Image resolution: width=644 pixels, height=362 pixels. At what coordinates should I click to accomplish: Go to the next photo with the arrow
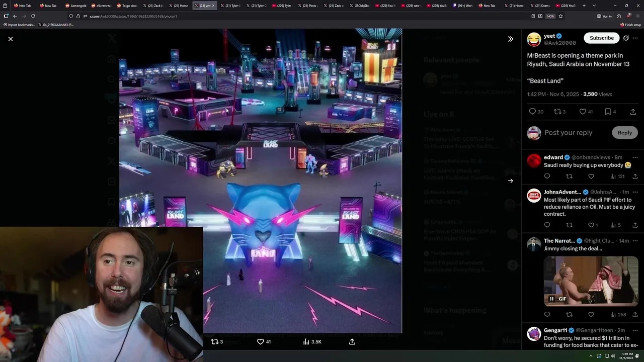510,180
